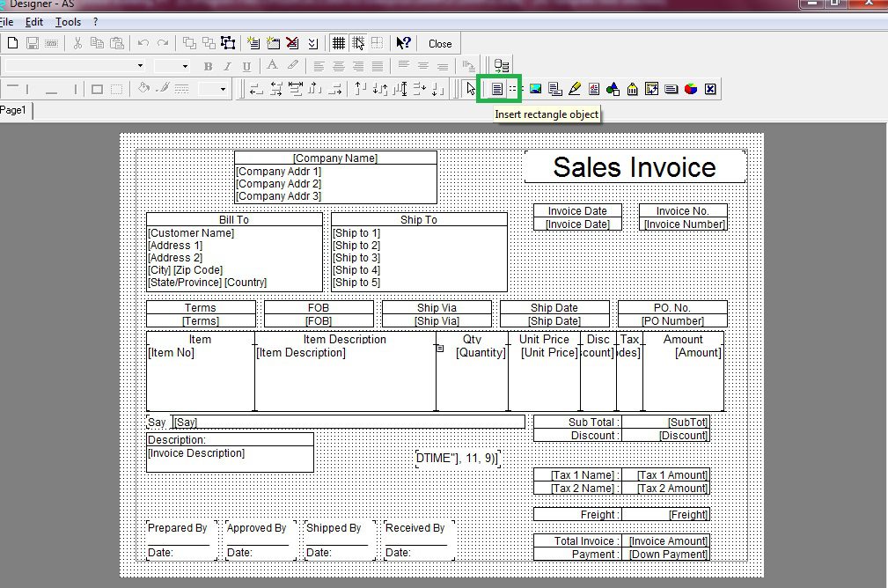This screenshot has height=588, width=888.
Task: Select the [Invoice Number] field
Action: coord(684,224)
